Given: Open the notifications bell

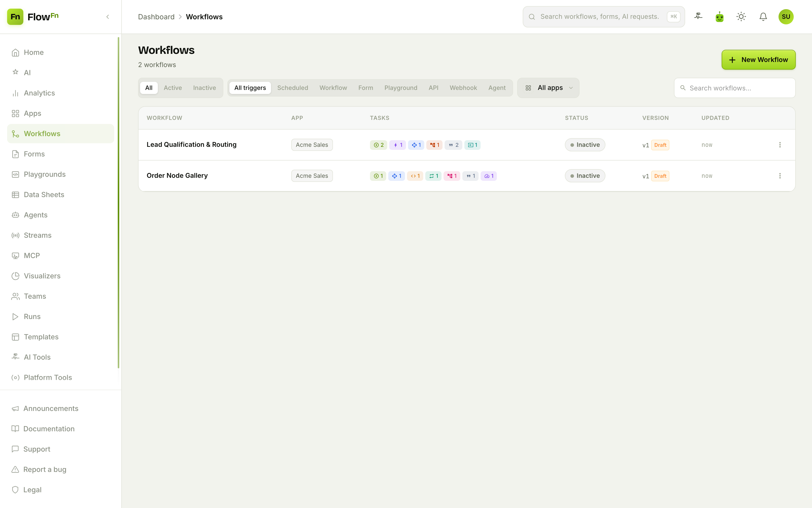Looking at the screenshot, I should pos(763,17).
